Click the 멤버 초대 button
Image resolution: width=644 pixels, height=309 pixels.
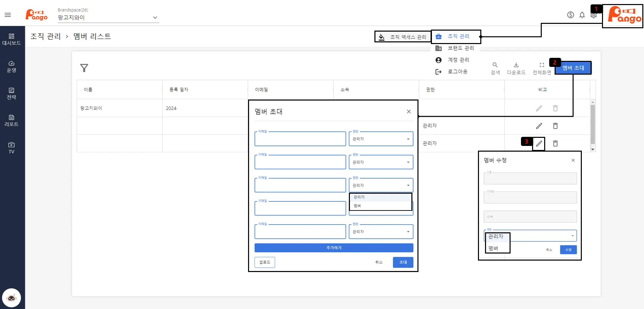coord(573,68)
